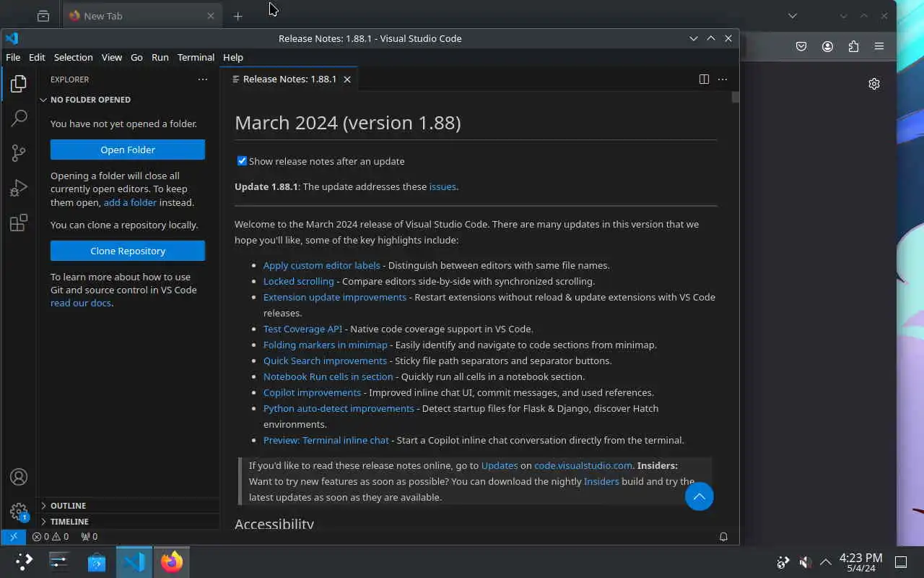This screenshot has width=924, height=578.
Task: Open the Run menu
Action: 160,57
